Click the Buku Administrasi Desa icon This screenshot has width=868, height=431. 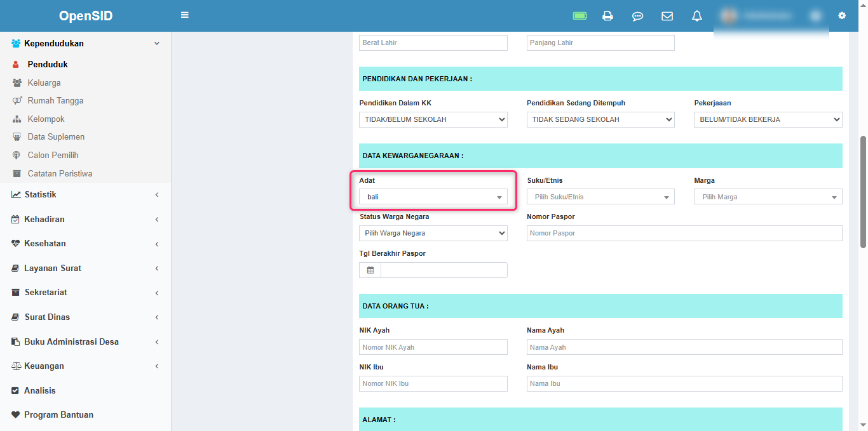16,342
